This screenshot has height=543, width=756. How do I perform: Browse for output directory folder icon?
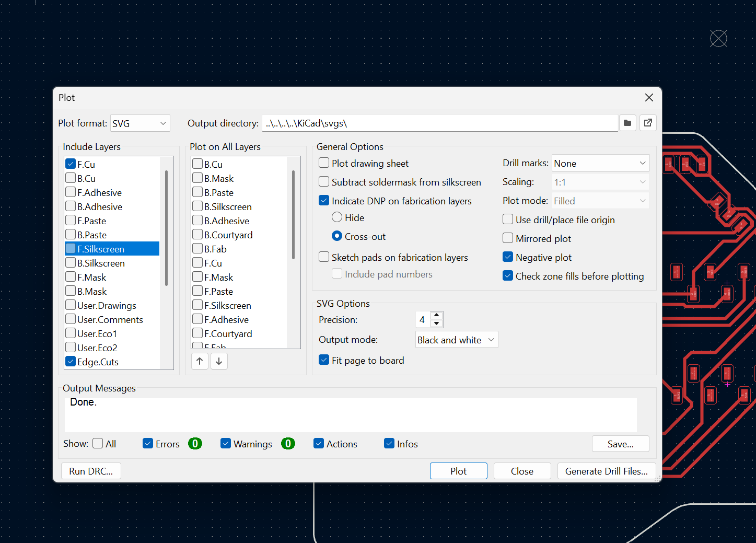click(x=627, y=123)
